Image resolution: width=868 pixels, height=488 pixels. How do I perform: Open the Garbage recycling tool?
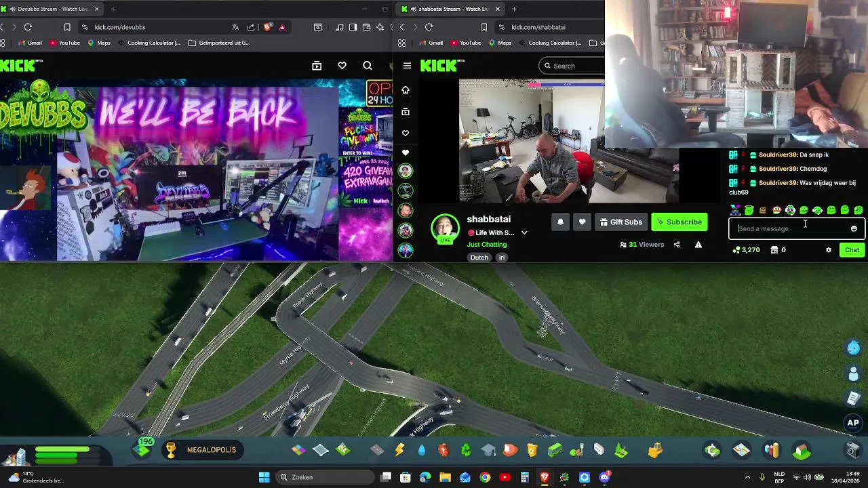pyautogui.click(x=466, y=450)
